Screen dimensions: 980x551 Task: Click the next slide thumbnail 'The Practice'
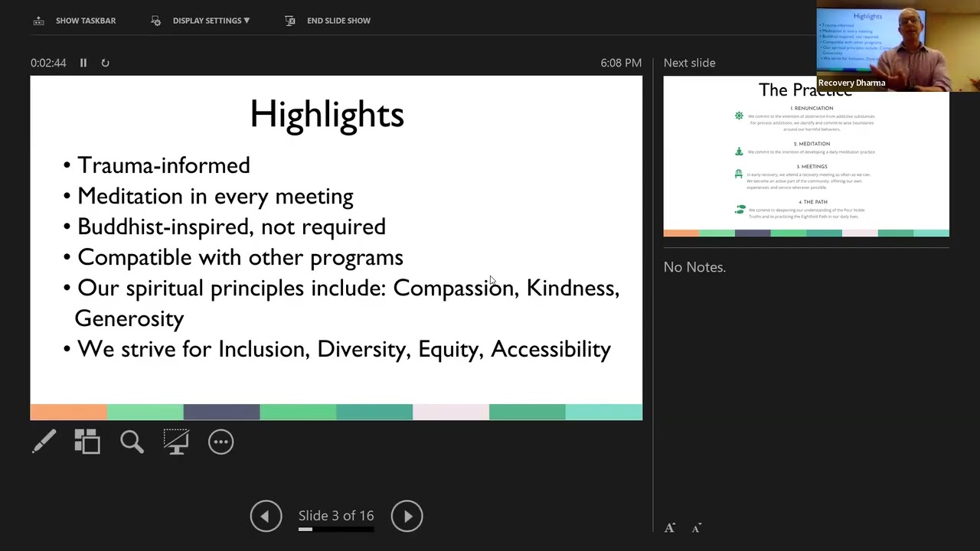tap(806, 157)
